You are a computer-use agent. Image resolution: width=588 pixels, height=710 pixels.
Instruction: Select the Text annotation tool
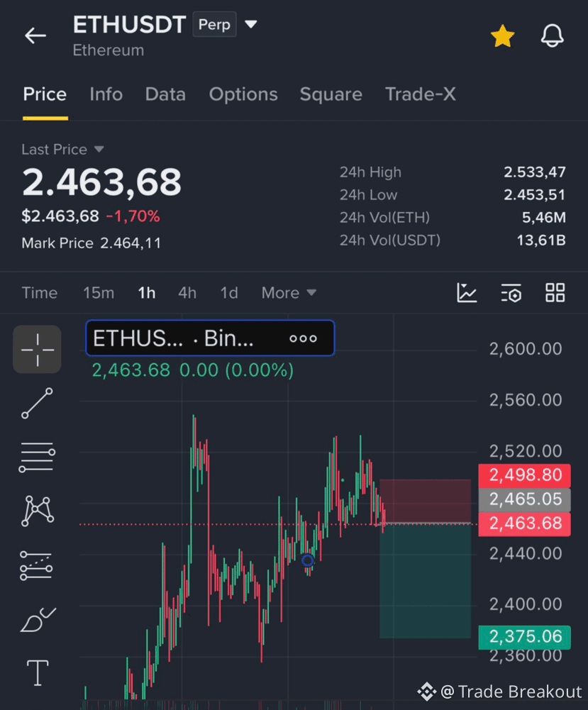38,673
